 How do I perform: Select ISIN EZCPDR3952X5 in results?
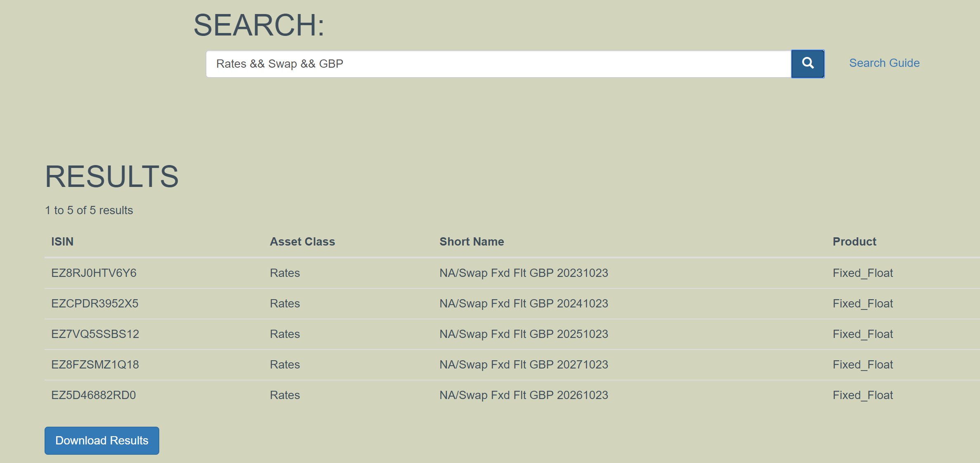click(x=95, y=303)
